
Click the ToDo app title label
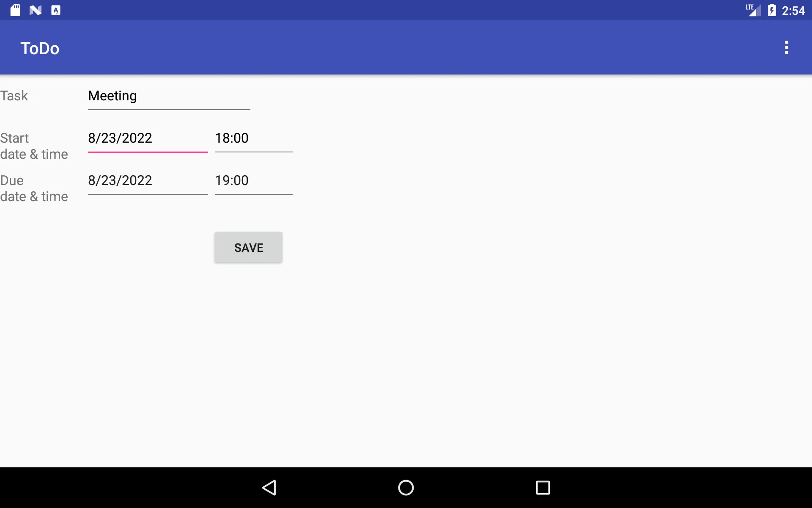click(40, 48)
